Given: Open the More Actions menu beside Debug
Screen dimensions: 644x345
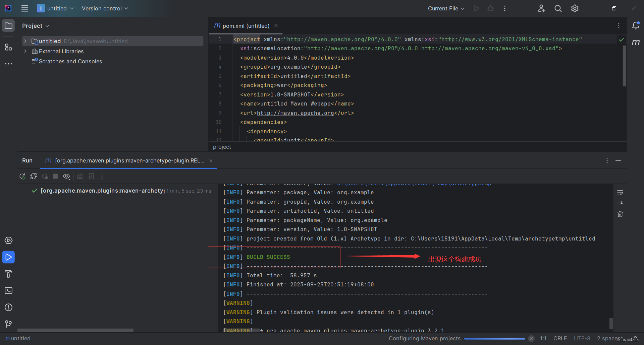Looking at the screenshot, I should coord(505,8).
